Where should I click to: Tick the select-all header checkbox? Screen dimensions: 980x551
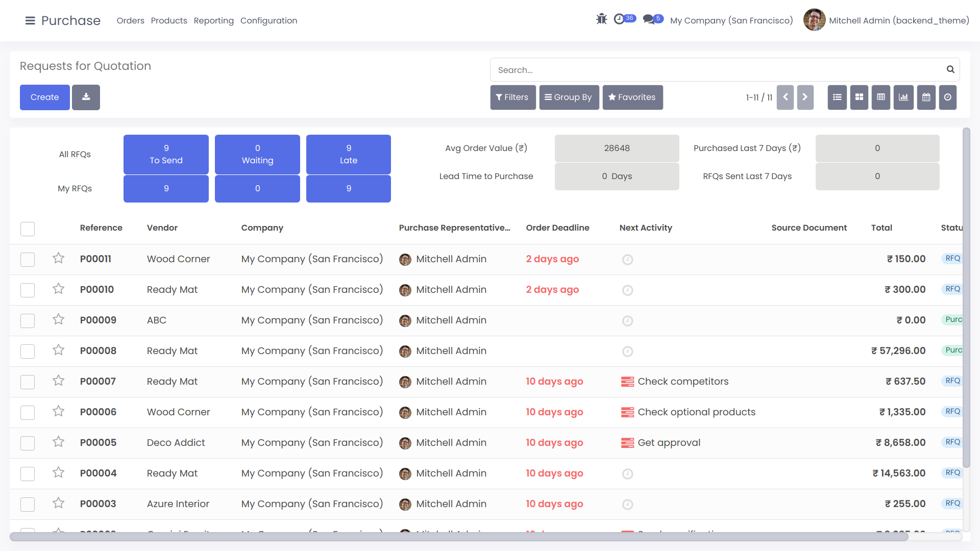[28, 229]
